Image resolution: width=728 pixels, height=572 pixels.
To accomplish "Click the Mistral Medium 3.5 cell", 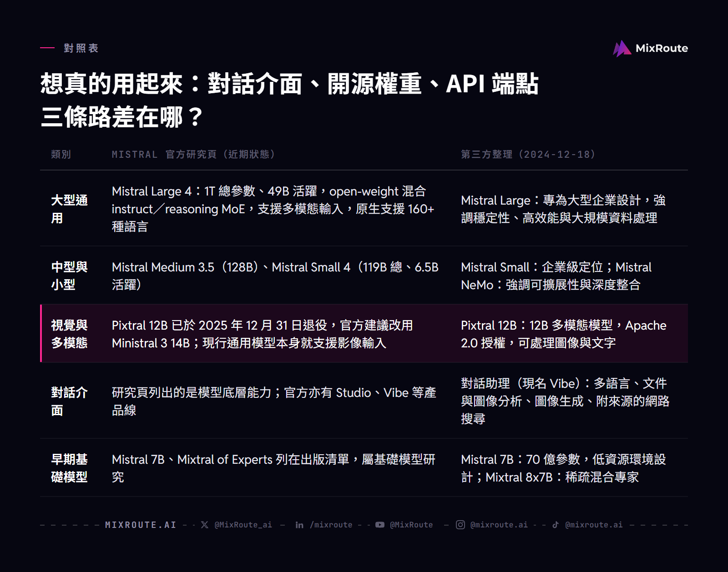I will click(275, 276).
